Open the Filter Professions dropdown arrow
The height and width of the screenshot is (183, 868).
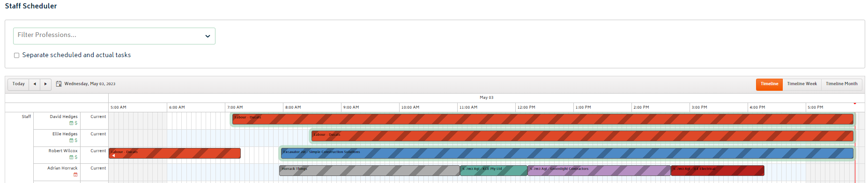[x=208, y=36]
